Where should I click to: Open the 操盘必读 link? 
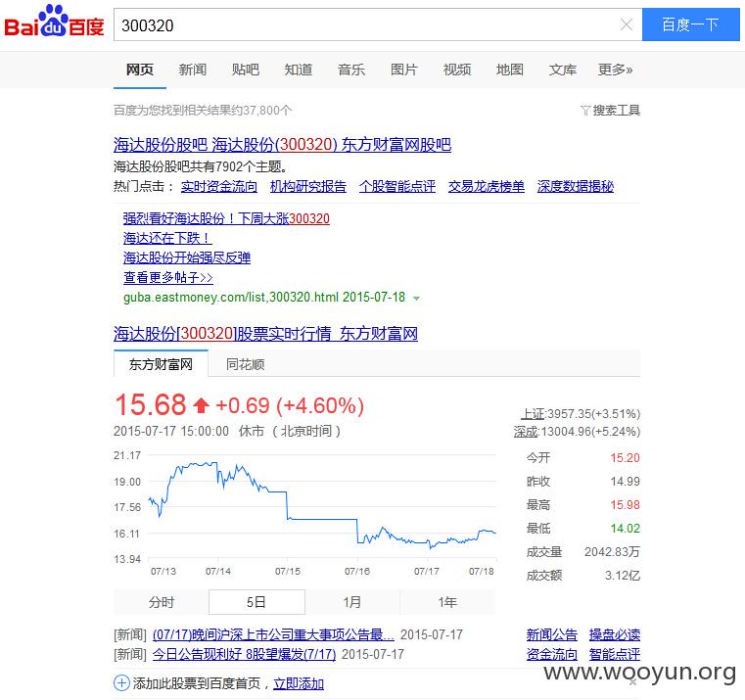615,634
